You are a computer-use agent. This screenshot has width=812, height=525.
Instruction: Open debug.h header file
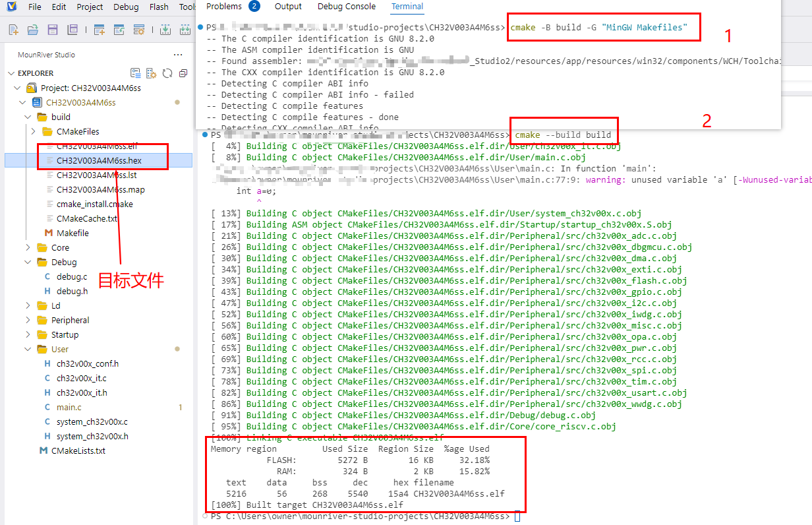click(x=72, y=291)
